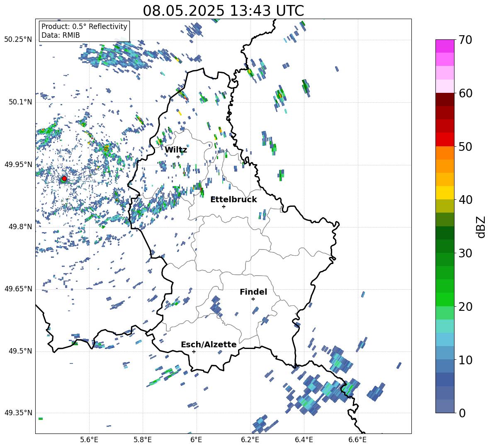Click the colorbar tick label 70

click(x=465, y=40)
